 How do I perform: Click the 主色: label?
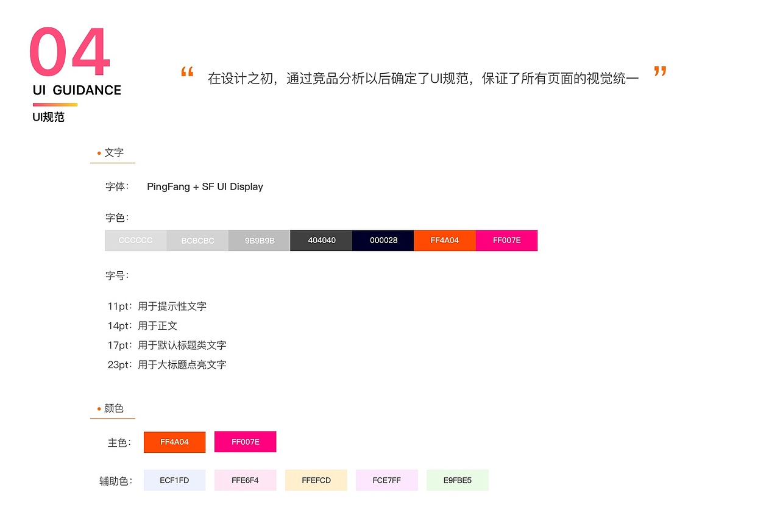point(119,442)
